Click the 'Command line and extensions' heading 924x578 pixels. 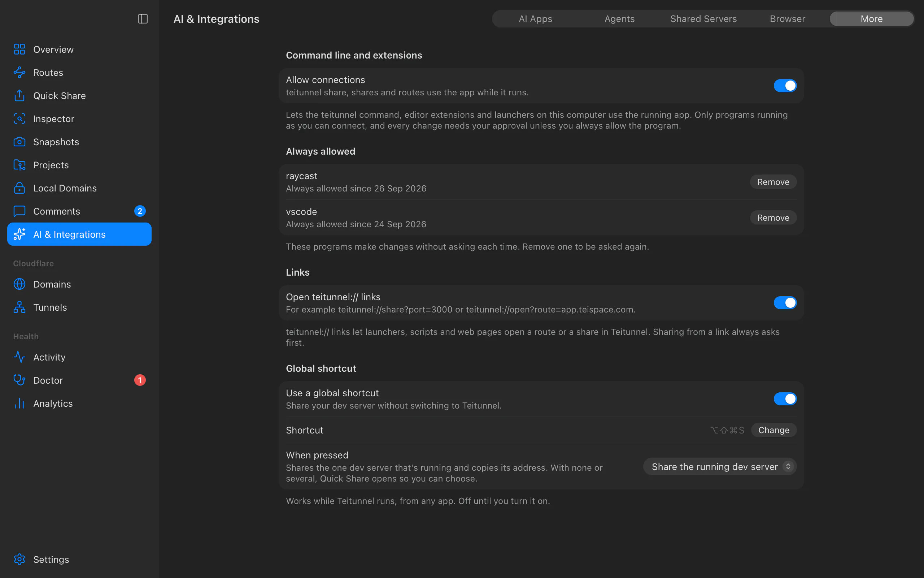(354, 55)
